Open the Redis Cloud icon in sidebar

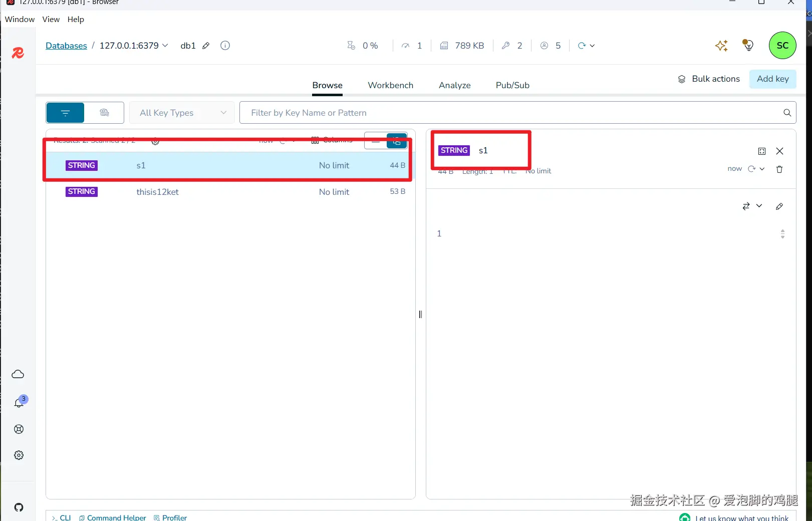coord(18,374)
